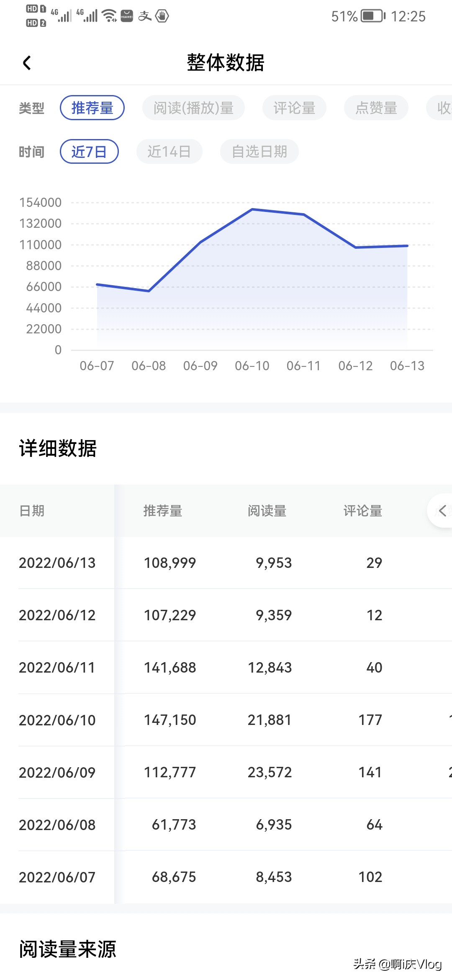Tap the comment count 102
452x980 pixels.
370,877
